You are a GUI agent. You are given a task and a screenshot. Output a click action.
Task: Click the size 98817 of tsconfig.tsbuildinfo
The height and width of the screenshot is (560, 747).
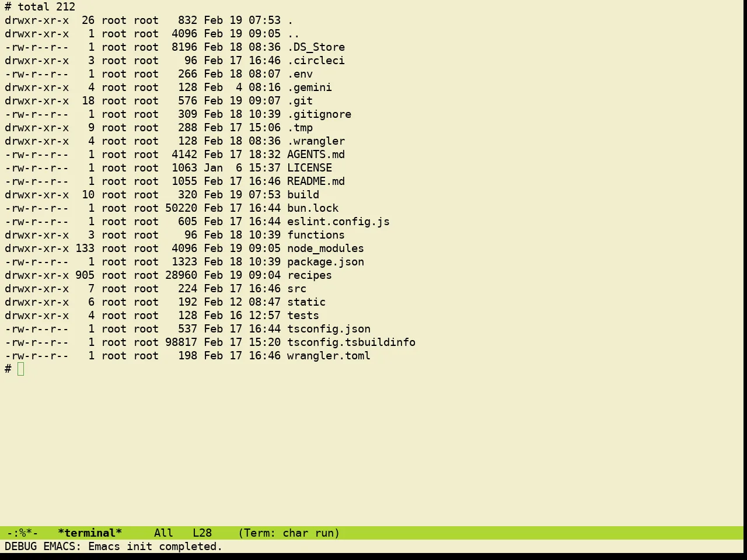coord(181,342)
